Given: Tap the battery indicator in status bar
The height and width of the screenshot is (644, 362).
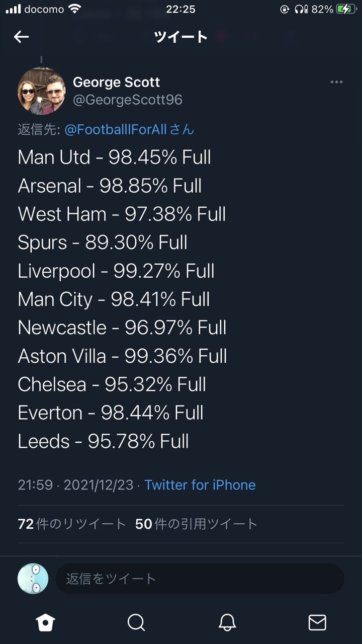Looking at the screenshot, I should tap(346, 9).
